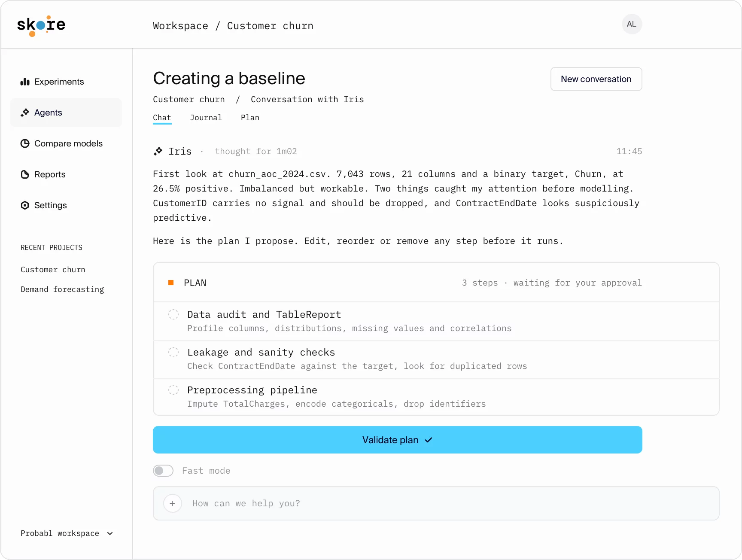This screenshot has height=560, width=742.
Task: Start a New conversation
Action: pyautogui.click(x=596, y=79)
